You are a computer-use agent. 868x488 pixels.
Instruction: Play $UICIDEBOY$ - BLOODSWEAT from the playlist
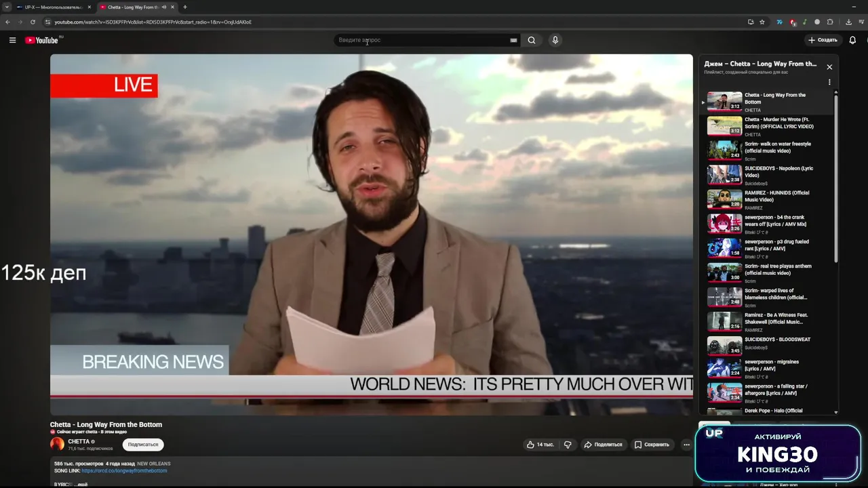[x=766, y=346]
